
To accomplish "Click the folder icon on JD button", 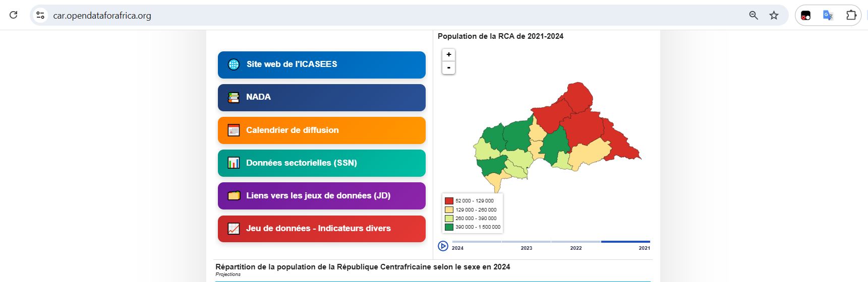I will click(234, 195).
